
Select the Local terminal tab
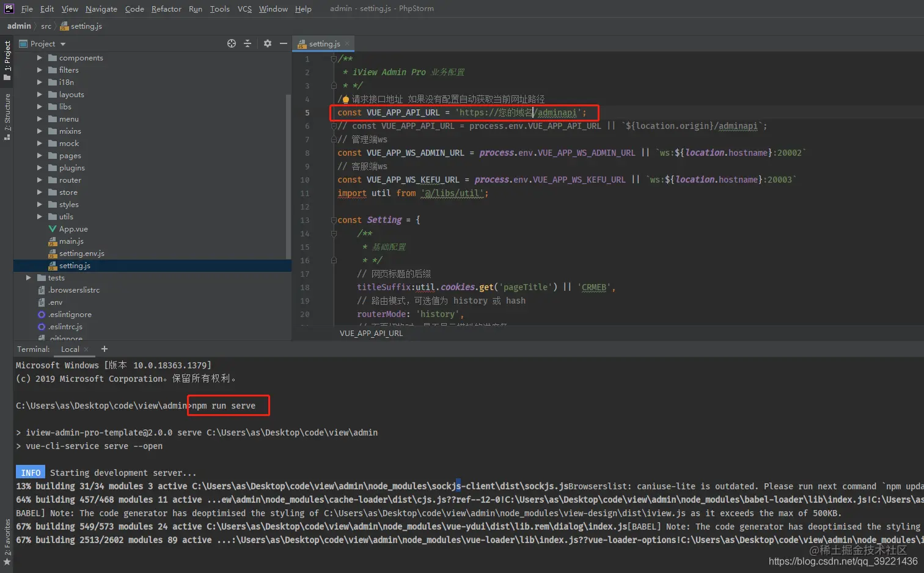70,349
